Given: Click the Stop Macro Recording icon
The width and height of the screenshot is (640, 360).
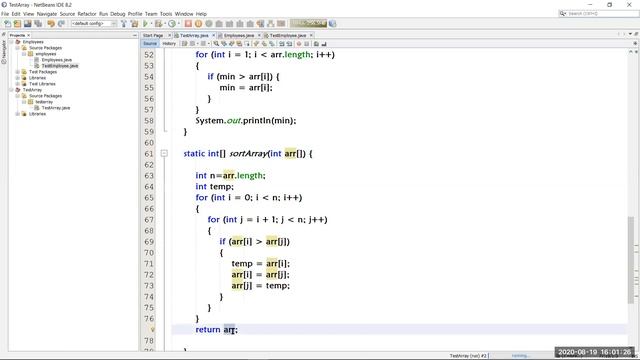Looking at the screenshot, I should coord(306,44).
